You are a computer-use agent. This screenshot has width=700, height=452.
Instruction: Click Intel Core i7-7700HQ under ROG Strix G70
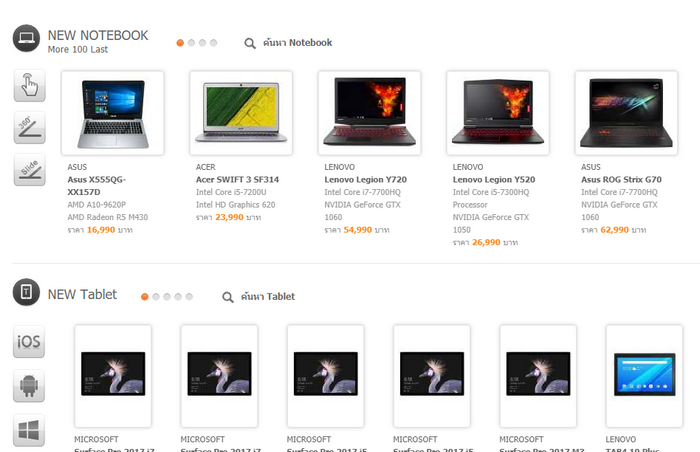pyautogui.click(x=619, y=192)
